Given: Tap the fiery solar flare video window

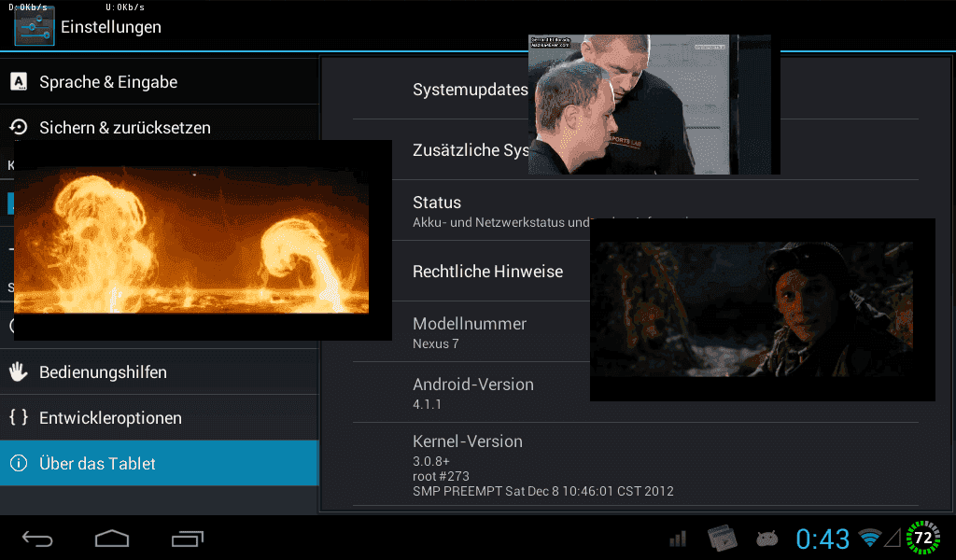Looking at the screenshot, I should pos(203,240).
